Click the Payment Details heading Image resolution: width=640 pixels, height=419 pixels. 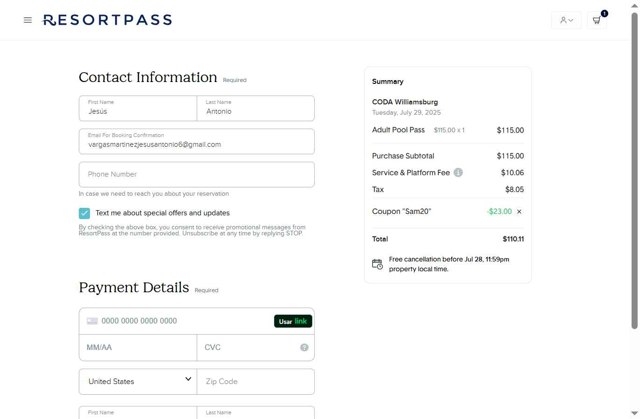(134, 287)
